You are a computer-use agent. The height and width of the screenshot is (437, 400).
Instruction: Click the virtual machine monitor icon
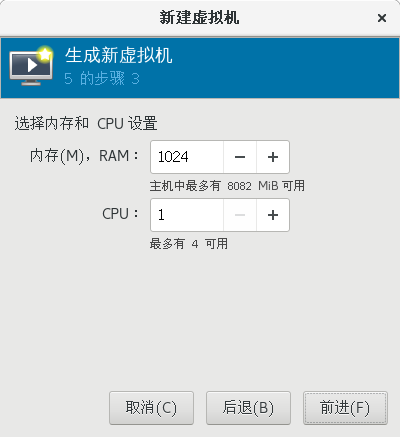pyautogui.click(x=31, y=67)
